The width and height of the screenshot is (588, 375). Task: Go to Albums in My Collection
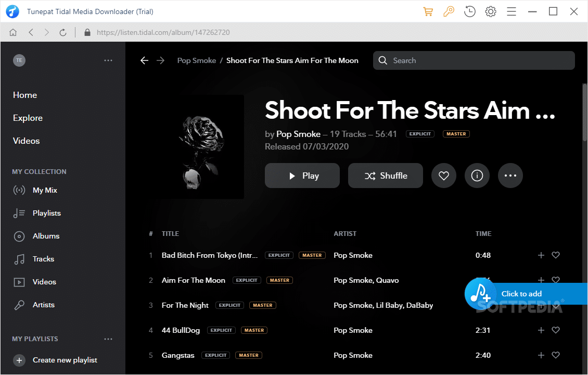click(x=46, y=236)
